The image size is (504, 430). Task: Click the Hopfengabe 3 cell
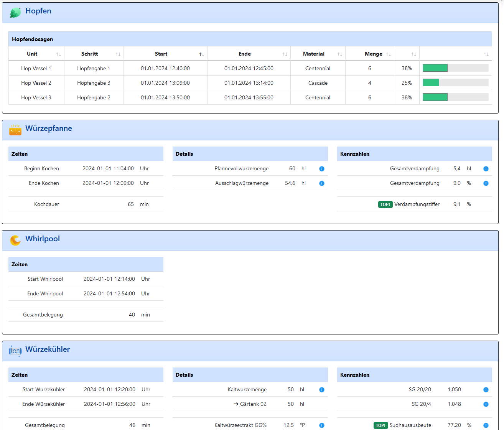click(94, 83)
